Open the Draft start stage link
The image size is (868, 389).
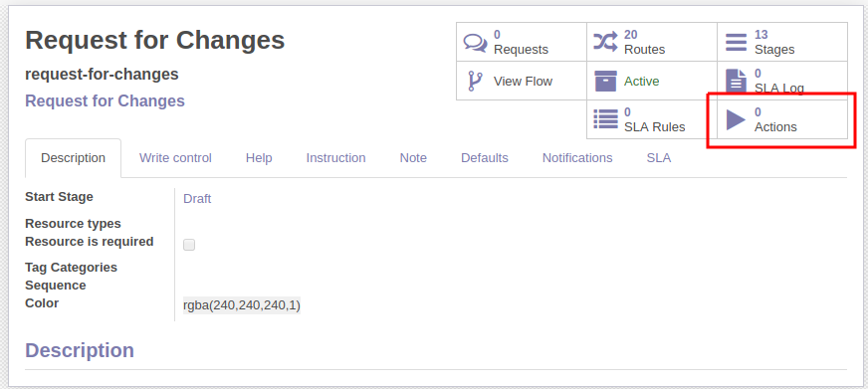tap(197, 199)
